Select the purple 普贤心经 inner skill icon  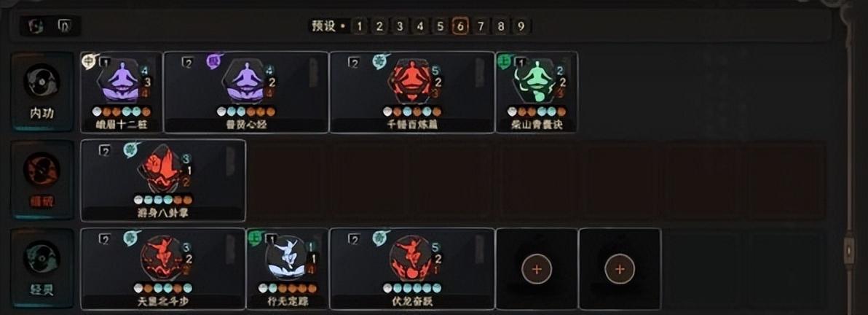[x=246, y=81]
